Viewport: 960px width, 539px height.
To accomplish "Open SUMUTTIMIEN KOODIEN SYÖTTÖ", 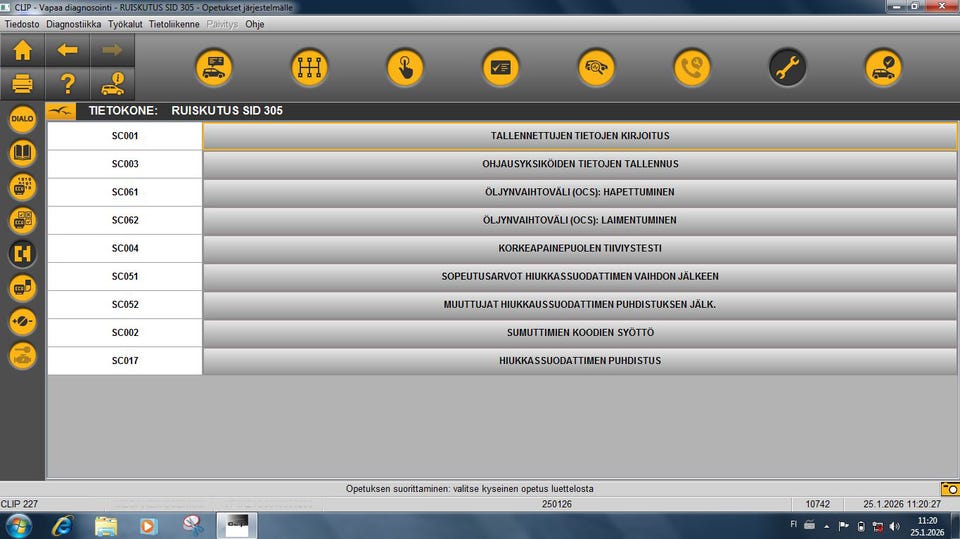I will click(580, 333).
